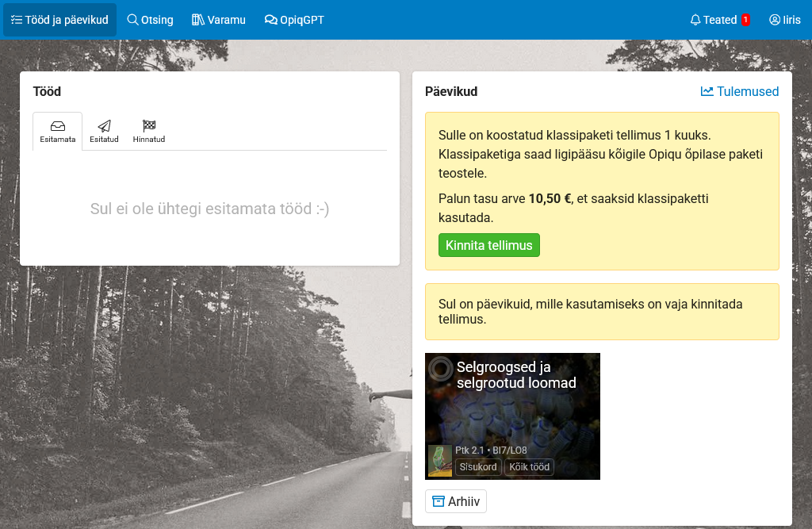812x529 pixels.
Task: Click the paper plane Esitatud icon
Action: point(104,126)
